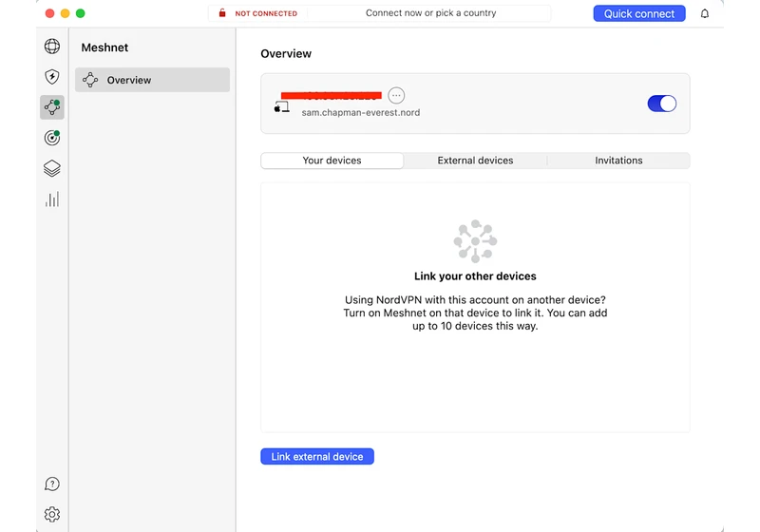
Task: Click the three-dot more options button
Action: tap(396, 95)
